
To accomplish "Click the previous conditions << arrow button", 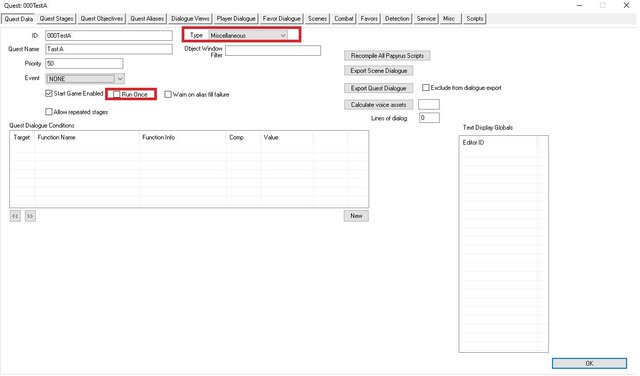I will pyautogui.click(x=15, y=216).
